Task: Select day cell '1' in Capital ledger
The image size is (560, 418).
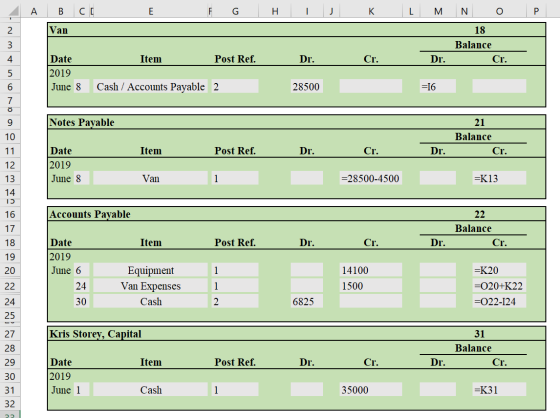Action: click(x=81, y=390)
